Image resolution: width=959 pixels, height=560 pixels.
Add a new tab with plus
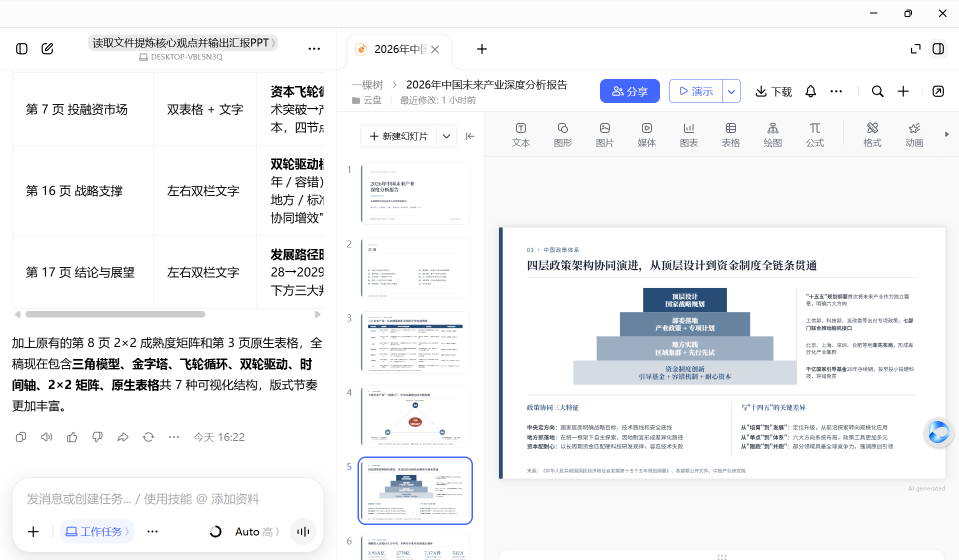482,49
